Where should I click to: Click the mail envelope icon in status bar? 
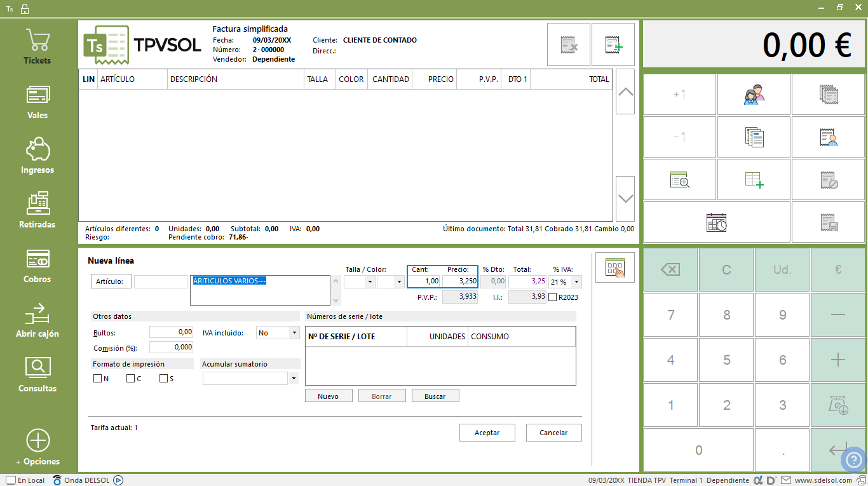click(x=786, y=480)
